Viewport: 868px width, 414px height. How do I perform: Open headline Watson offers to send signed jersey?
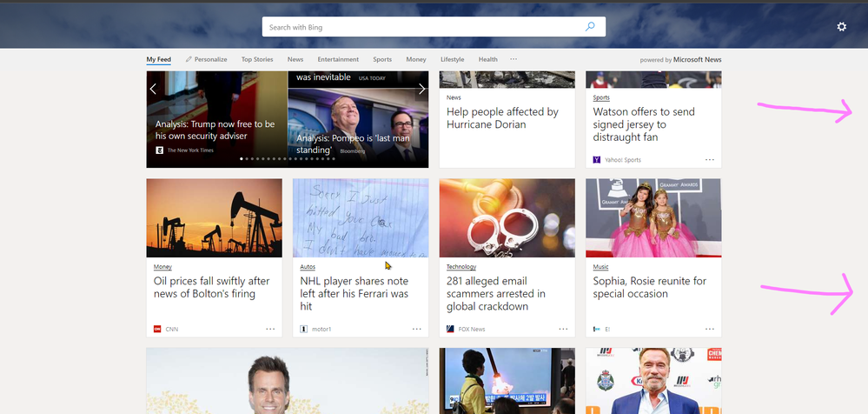(x=643, y=124)
